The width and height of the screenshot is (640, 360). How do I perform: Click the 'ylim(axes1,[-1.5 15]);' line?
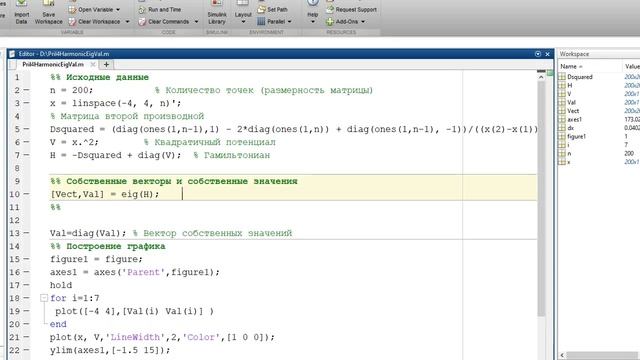(110, 350)
